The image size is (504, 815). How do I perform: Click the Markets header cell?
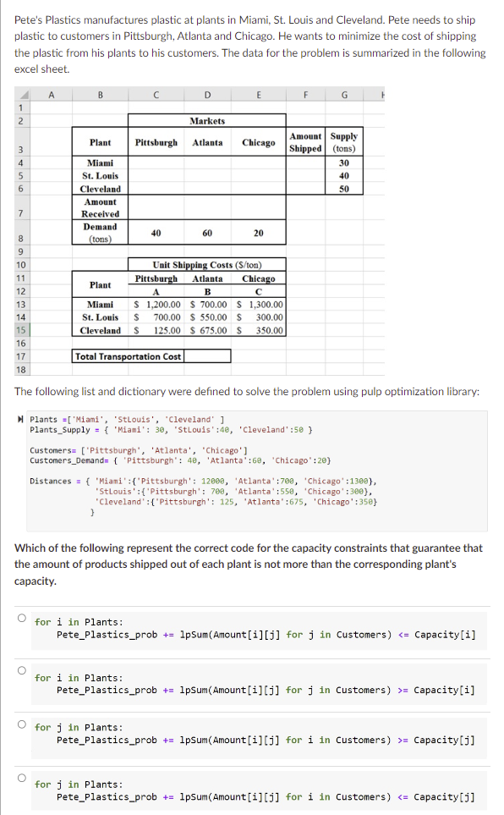point(207,120)
